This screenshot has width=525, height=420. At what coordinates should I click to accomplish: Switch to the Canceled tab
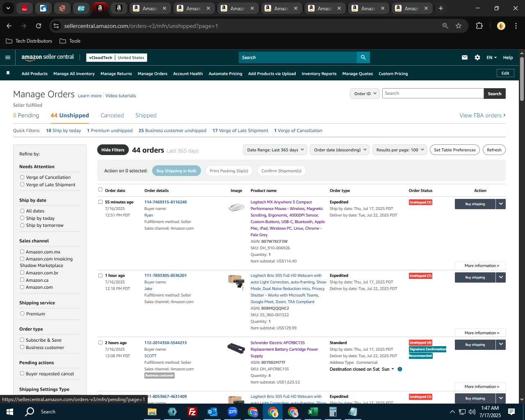point(112,115)
